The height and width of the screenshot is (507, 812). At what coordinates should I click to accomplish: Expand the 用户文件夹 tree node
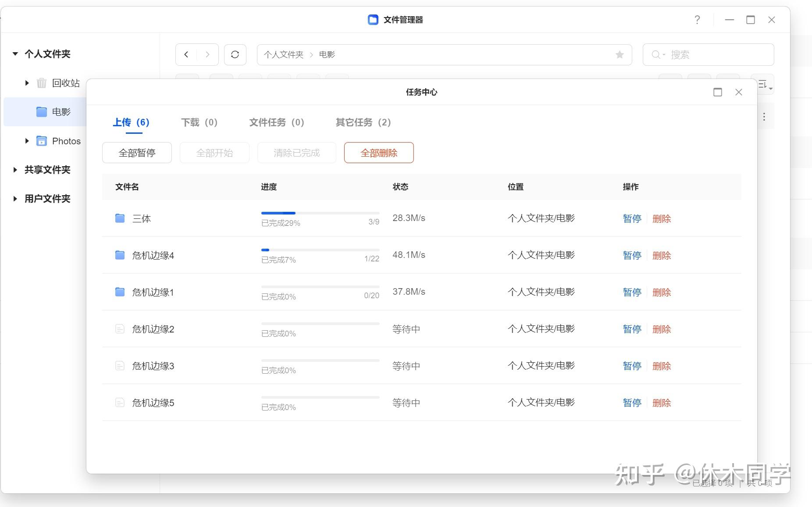(15, 199)
